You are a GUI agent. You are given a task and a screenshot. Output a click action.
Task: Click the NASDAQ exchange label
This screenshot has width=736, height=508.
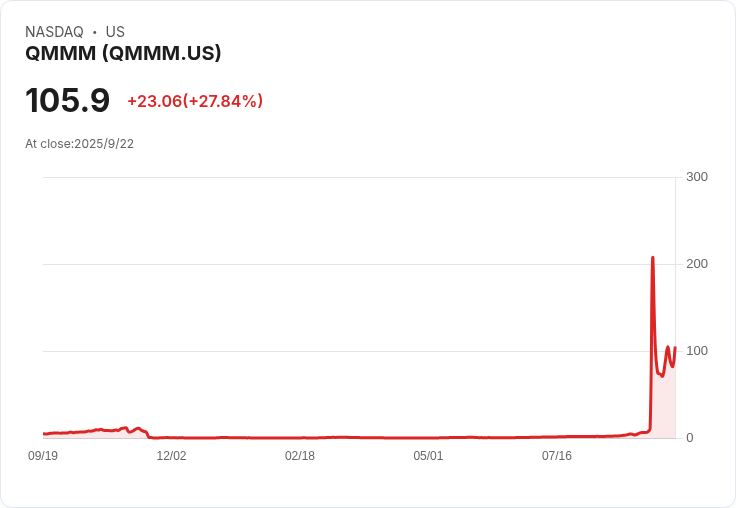point(54,32)
